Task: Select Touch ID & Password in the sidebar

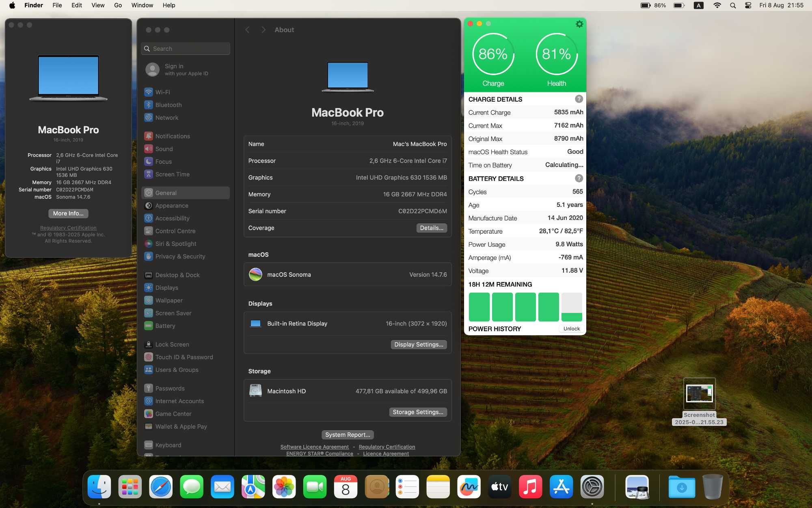Action: [186, 357]
